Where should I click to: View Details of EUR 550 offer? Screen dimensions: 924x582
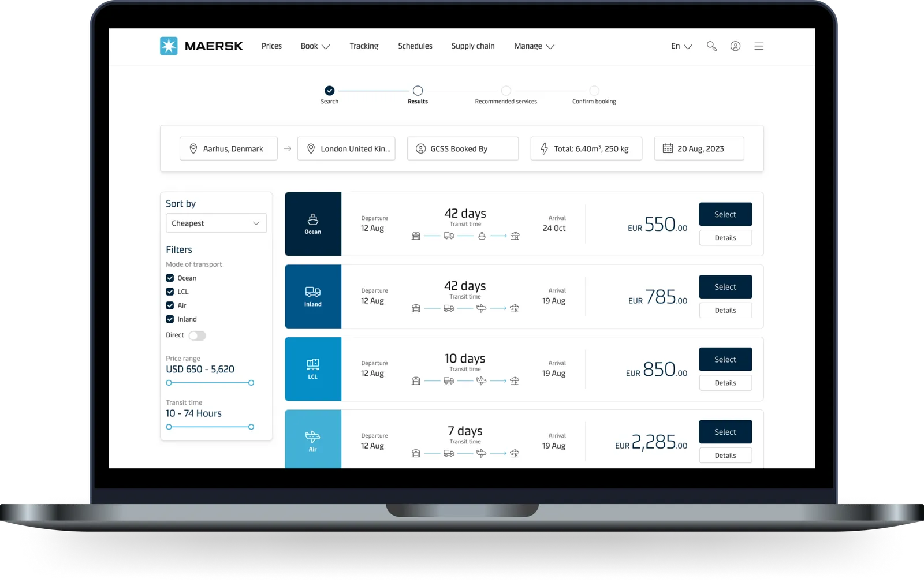[725, 238]
